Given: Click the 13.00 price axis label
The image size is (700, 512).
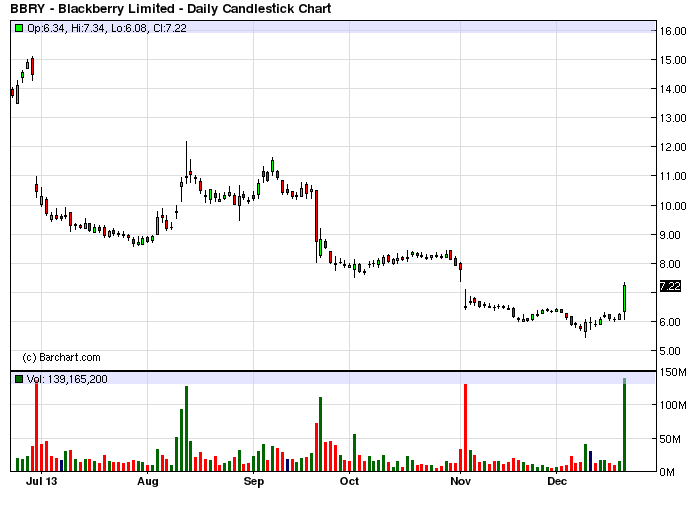Looking at the screenshot, I should pyautogui.click(x=673, y=118).
